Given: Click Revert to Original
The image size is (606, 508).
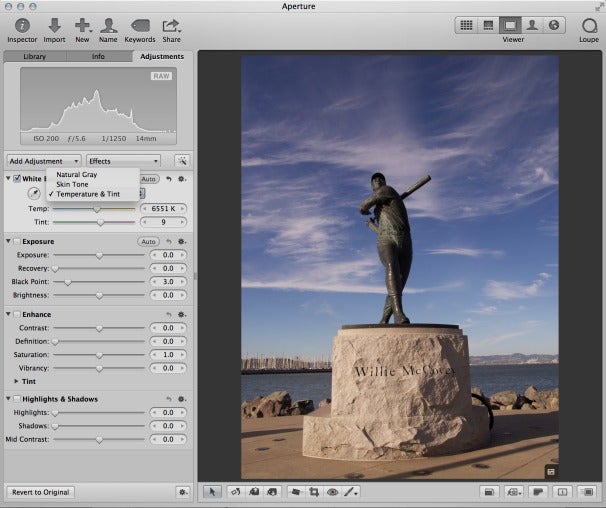Looking at the screenshot, I should 41,492.
